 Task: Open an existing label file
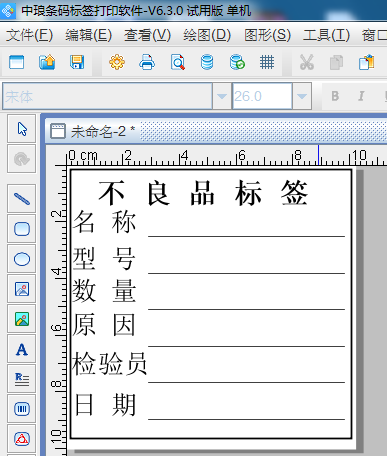click(47, 62)
